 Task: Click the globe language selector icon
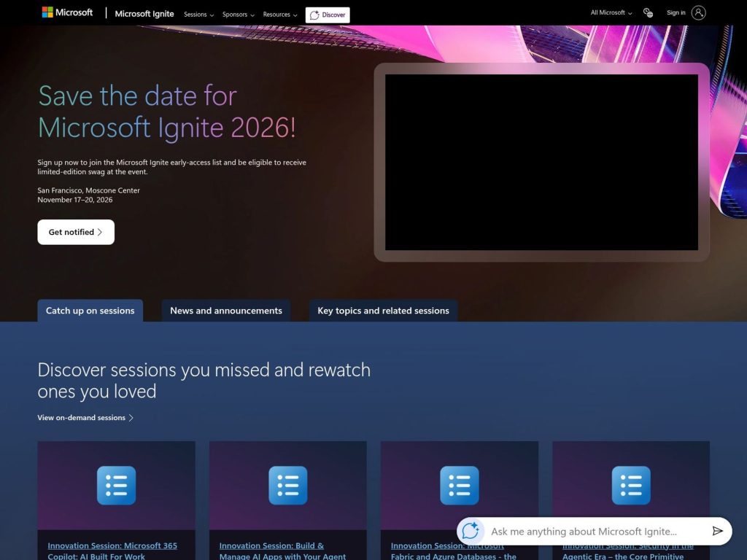(x=648, y=12)
